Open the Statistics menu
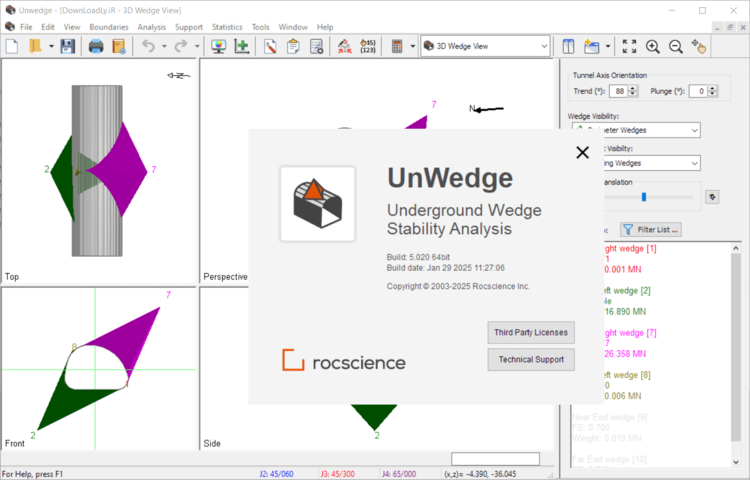 click(x=227, y=26)
